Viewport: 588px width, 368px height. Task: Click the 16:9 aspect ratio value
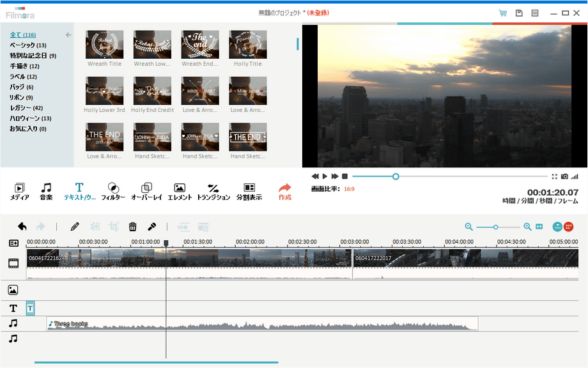pos(349,189)
